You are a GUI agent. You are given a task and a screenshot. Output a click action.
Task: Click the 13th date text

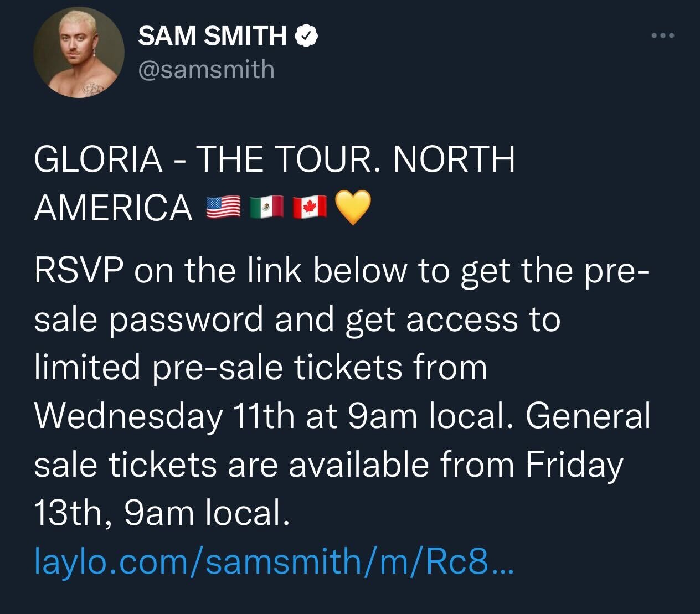pos(65,513)
